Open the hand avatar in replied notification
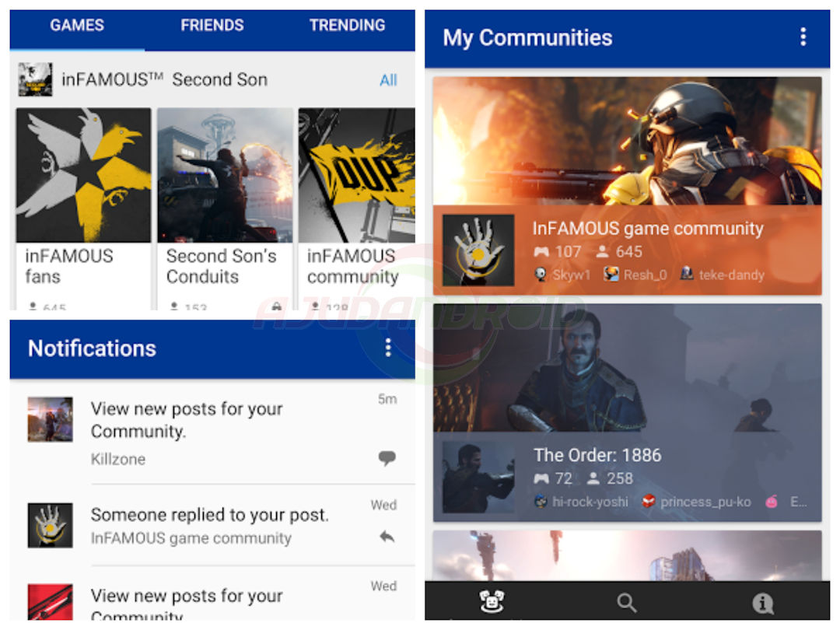 click(x=51, y=525)
